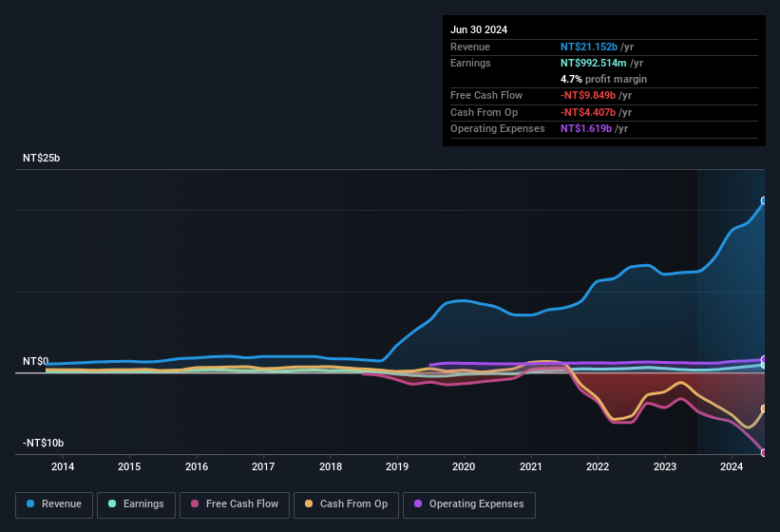This screenshot has height=532, width=780.
Task: Click the NT$1.619b operating expenses value
Action: (586, 129)
